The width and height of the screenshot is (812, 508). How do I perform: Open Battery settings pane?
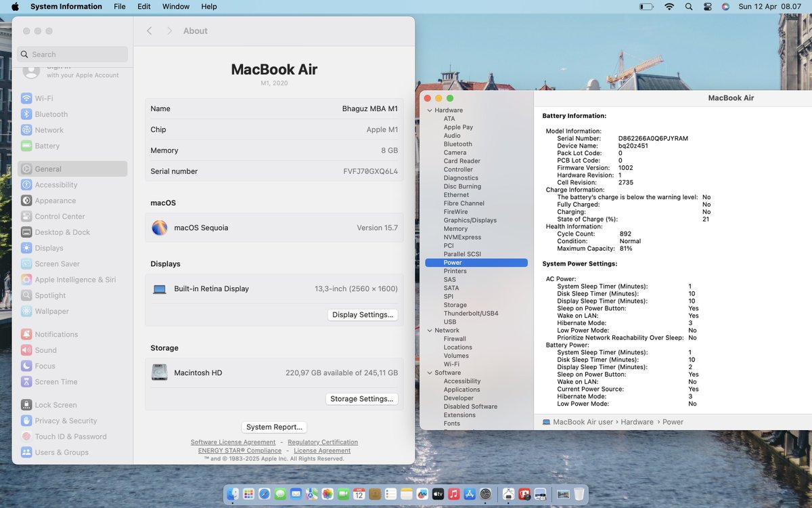click(72, 146)
